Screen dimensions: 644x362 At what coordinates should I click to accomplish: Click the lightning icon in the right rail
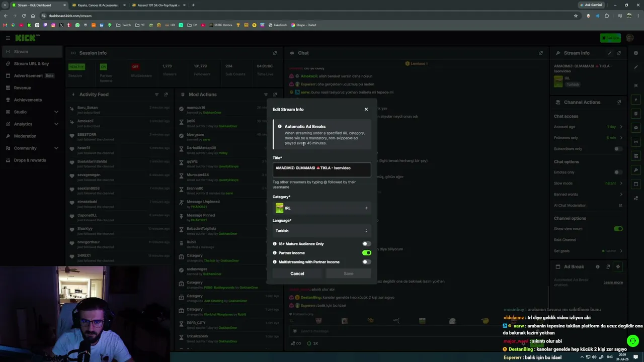click(x=636, y=100)
